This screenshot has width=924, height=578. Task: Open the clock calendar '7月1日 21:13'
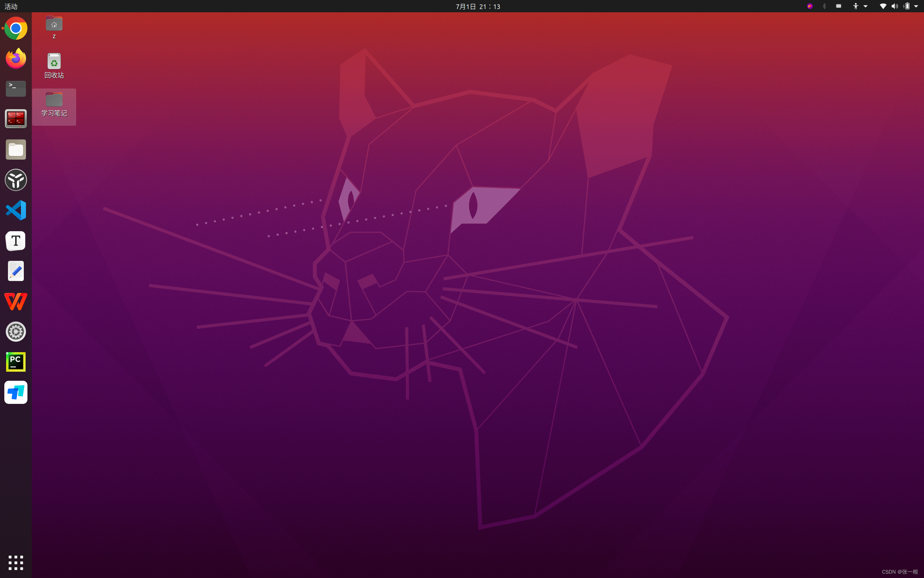(x=478, y=7)
